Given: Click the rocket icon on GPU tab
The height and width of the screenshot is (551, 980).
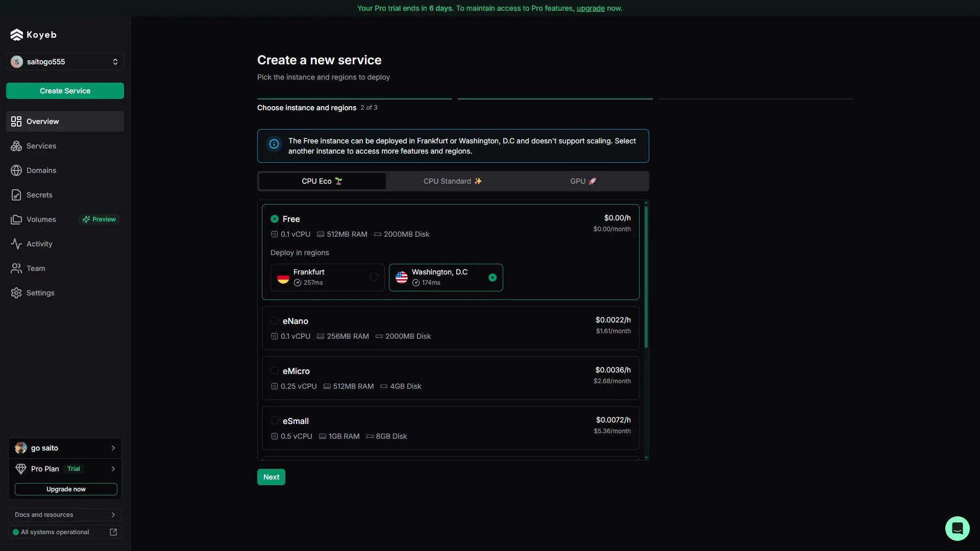Looking at the screenshot, I should (x=592, y=181).
